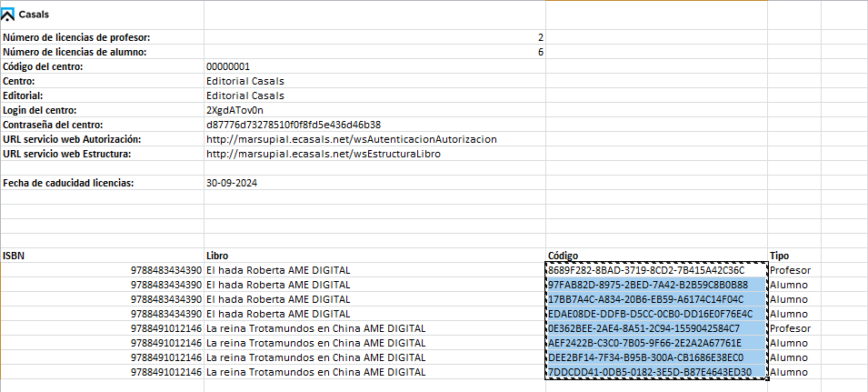Click the center code value 00000001

point(228,66)
